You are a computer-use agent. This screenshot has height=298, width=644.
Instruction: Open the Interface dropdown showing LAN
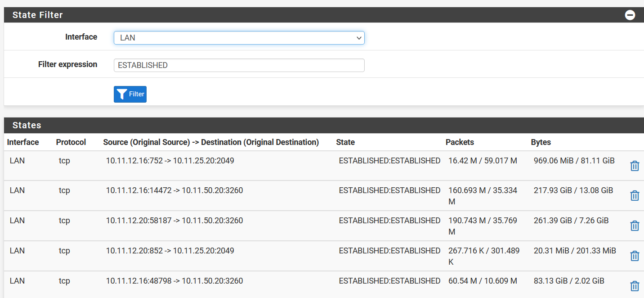tap(239, 38)
